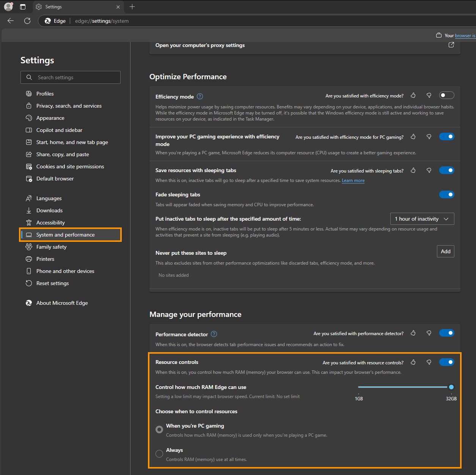The image size is (476, 475).
Task: Open the Efficiency mode help icon
Action: click(x=200, y=96)
